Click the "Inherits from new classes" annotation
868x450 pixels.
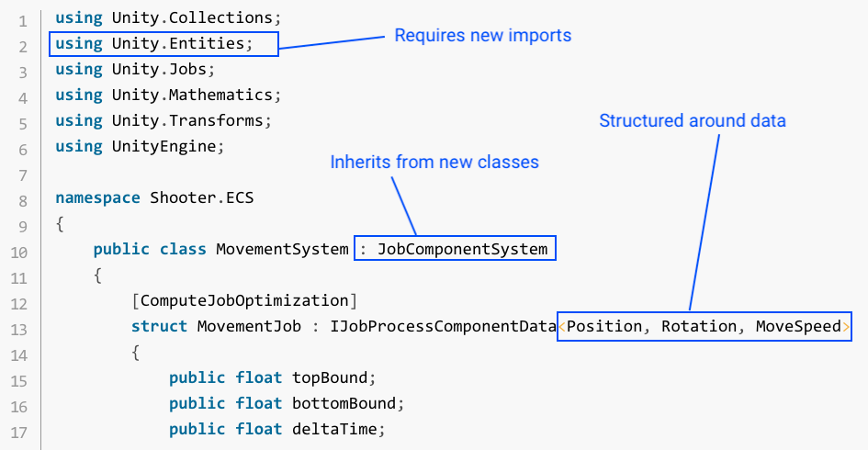(x=434, y=162)
